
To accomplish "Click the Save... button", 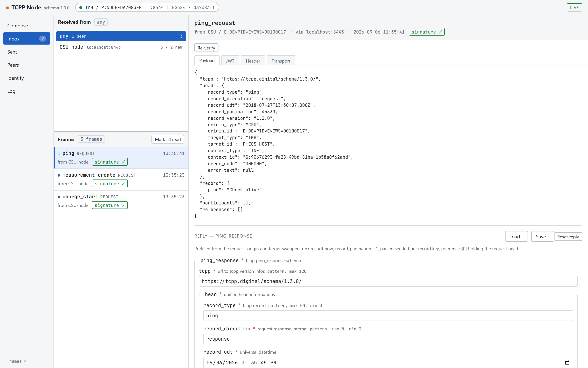I will point(542,236).
